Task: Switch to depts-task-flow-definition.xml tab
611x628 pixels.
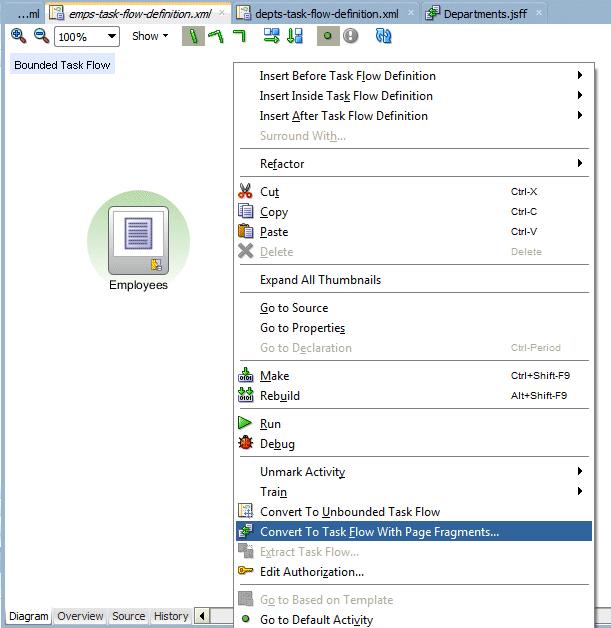Action: [326, 14]
